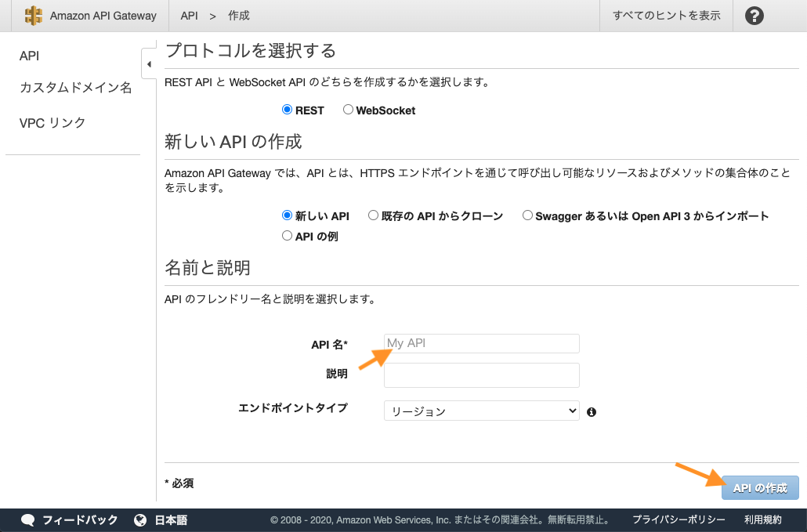
Task: Click the 説明 description input field
Action: (x=482, y=375)
